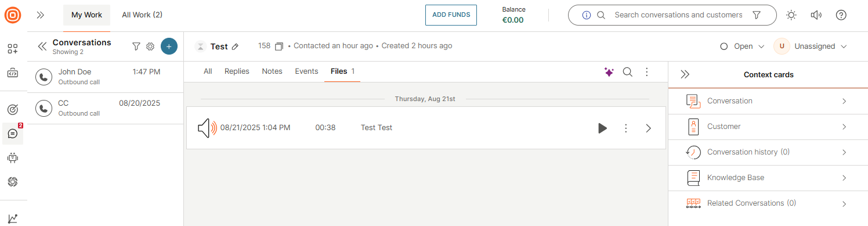
Task: Switch to the All Work (2) tab
Action: click(142, 15)
